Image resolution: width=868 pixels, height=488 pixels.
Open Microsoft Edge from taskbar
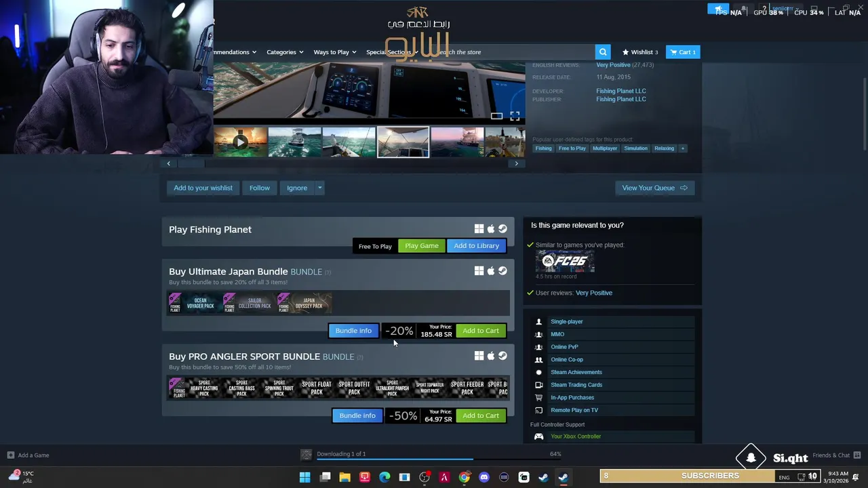point(384,477)
